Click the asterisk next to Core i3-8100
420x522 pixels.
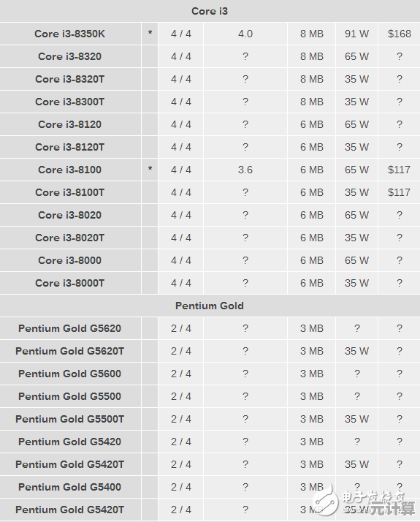tap(150, 169)
